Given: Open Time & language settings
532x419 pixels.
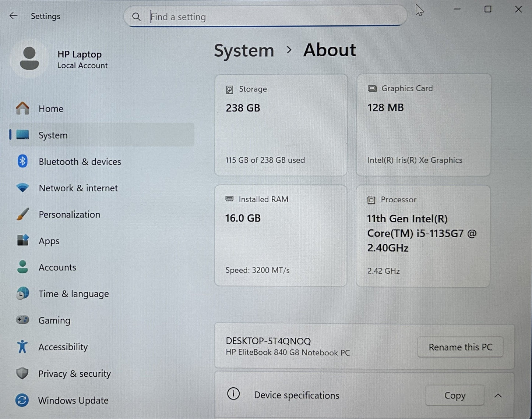Looking at the screenshot, I should click(73, 294).
